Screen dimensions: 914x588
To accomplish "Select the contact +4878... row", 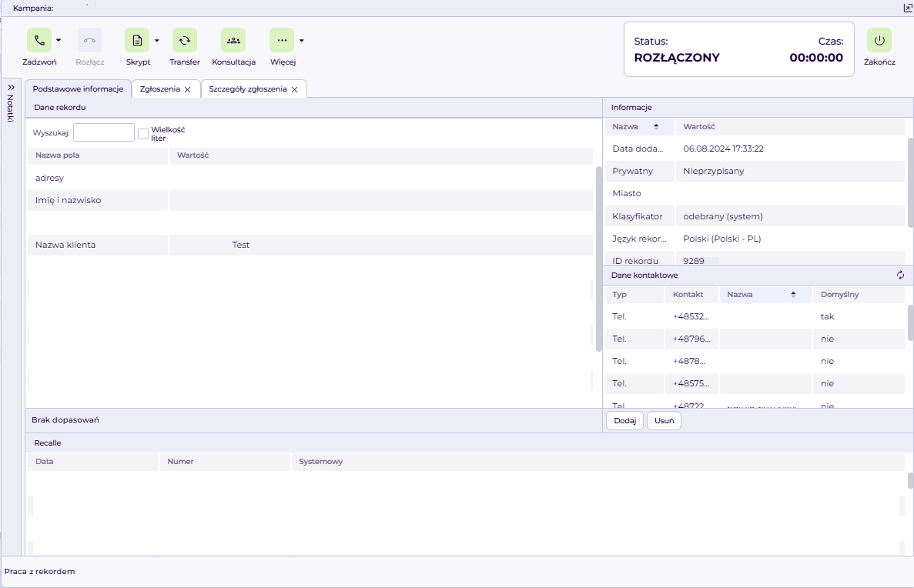I will pyautogui.click(x=755, y=361).
